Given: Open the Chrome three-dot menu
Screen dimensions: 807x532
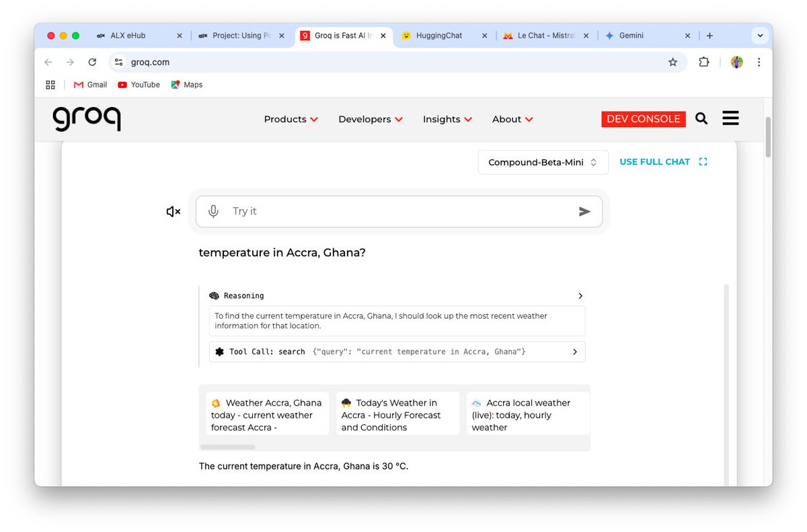Looking at the screenshot, I should coord(759,62).
